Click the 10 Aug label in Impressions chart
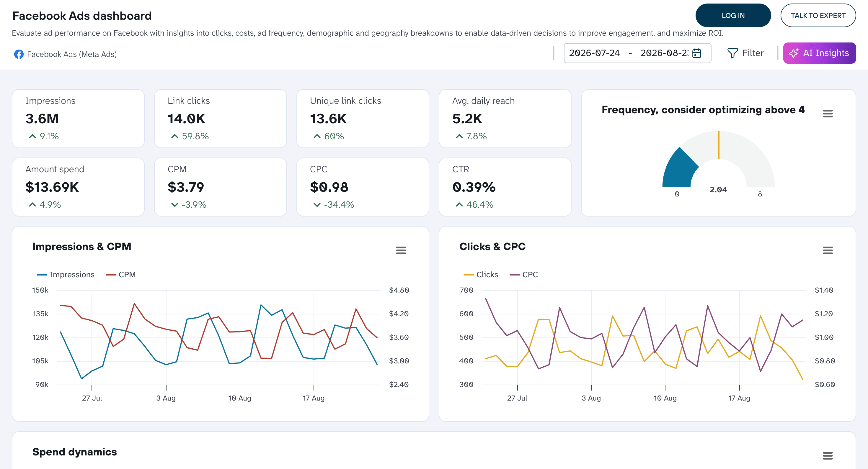The image size is (868, 469). click(239, 398)
